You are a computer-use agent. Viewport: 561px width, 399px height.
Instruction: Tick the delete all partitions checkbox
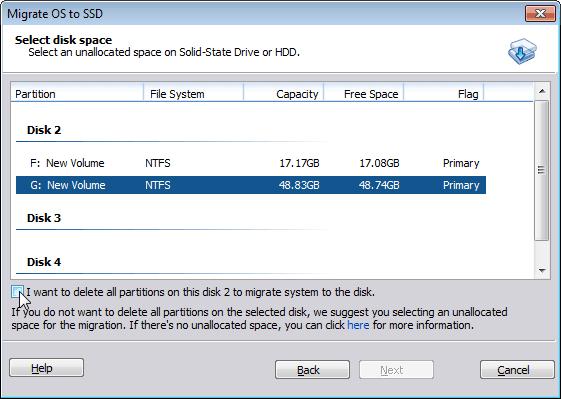(17, 292)
